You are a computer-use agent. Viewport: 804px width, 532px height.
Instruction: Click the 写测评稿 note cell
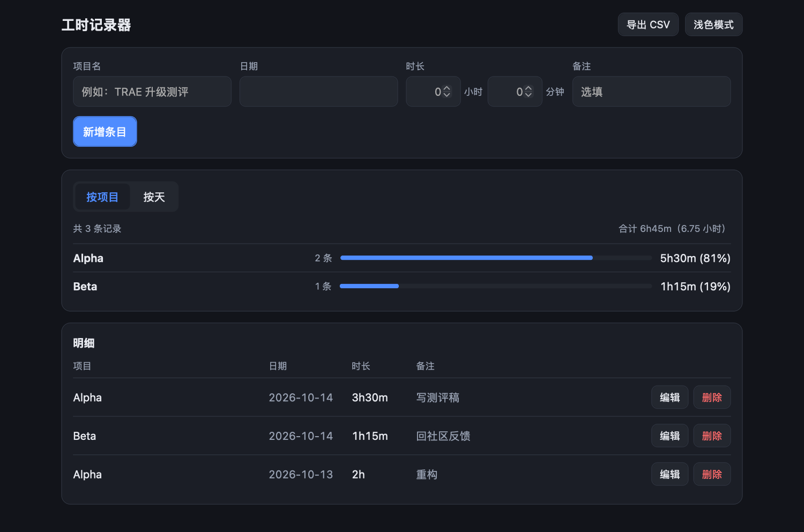point(438,398)
